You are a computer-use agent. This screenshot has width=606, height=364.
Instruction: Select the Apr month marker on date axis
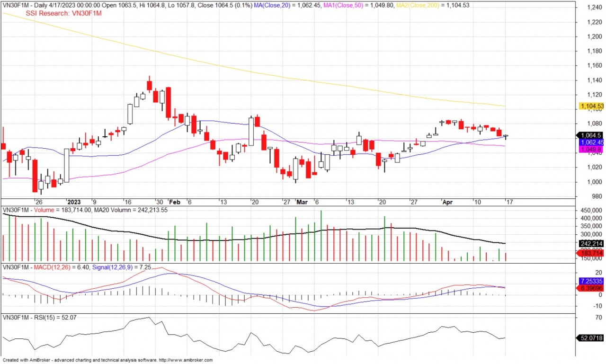(447, 202)
